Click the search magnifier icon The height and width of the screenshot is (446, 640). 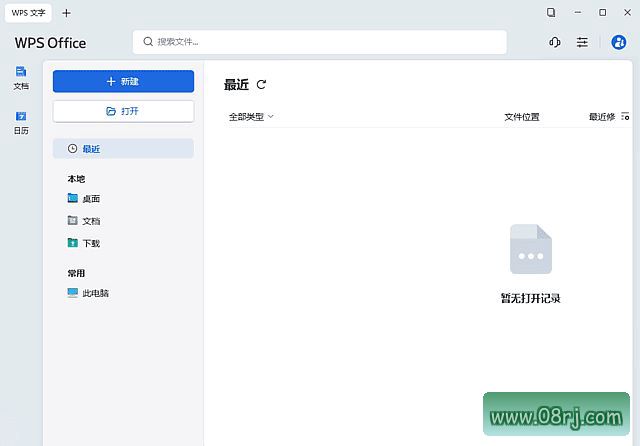coord(148,42)
